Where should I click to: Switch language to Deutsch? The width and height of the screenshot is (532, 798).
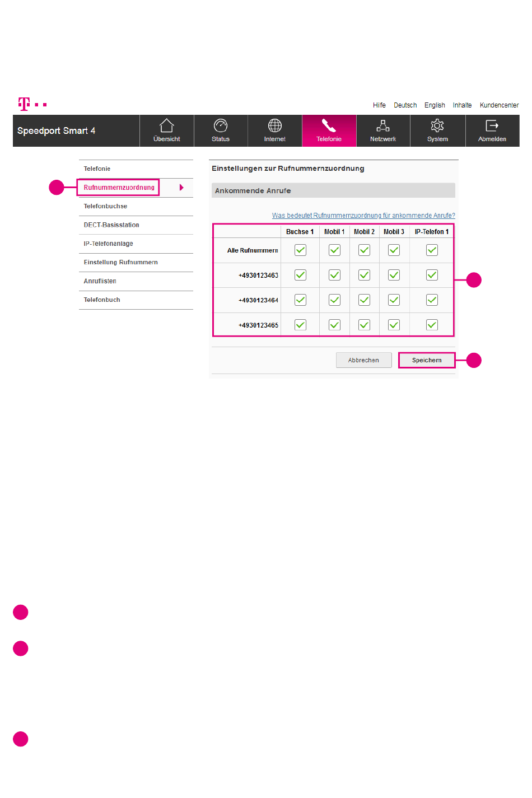point(405,105)
